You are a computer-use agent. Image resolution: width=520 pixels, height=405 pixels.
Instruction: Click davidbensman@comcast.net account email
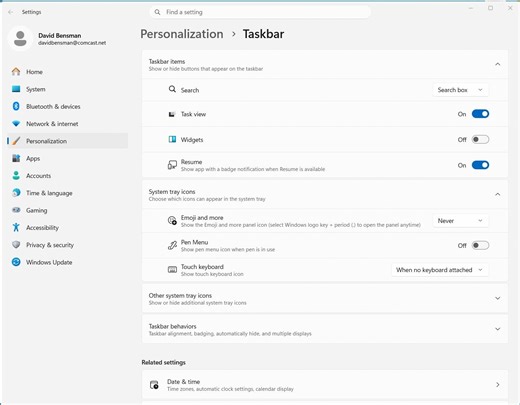72,43
